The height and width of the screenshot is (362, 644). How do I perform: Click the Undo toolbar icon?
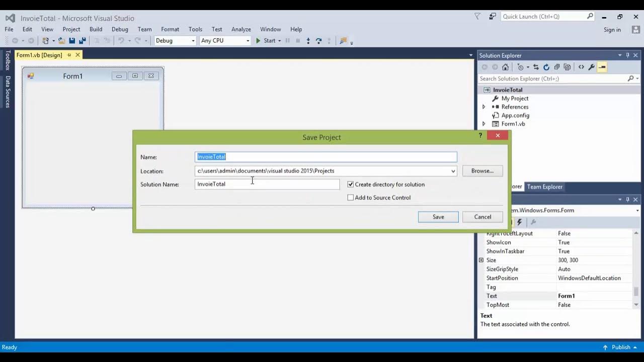(121, 41)
